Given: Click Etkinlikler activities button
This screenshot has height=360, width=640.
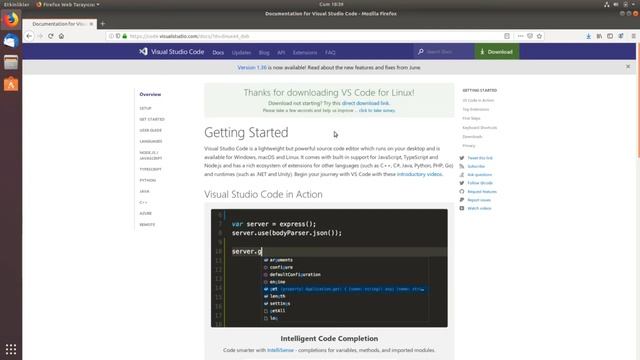Looking at the screenshot, I should pyautogui.click(x=16, y=4).
